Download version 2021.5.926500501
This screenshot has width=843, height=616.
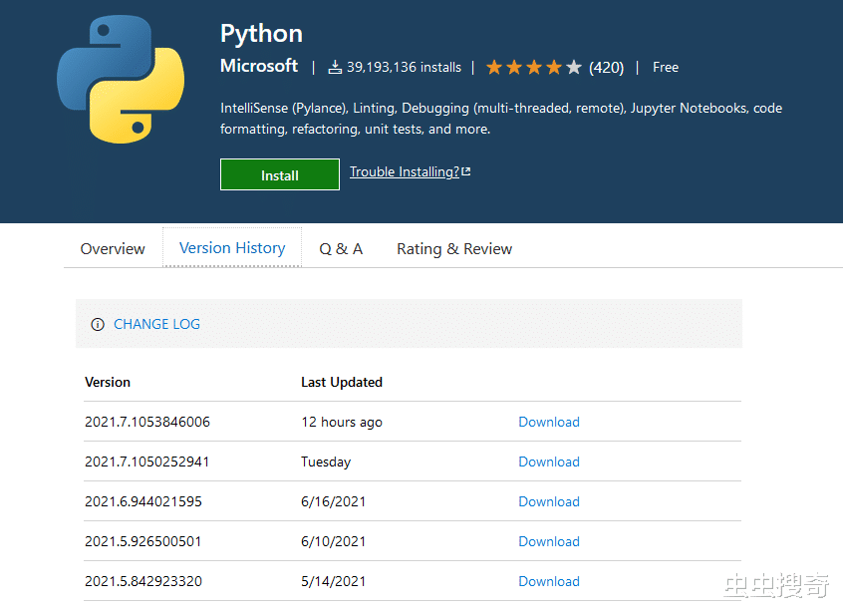tap(549, 541)
